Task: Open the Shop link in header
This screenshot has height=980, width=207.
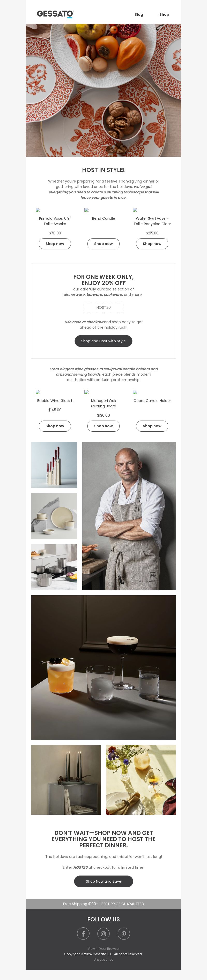Action: (x=164, y=14)
